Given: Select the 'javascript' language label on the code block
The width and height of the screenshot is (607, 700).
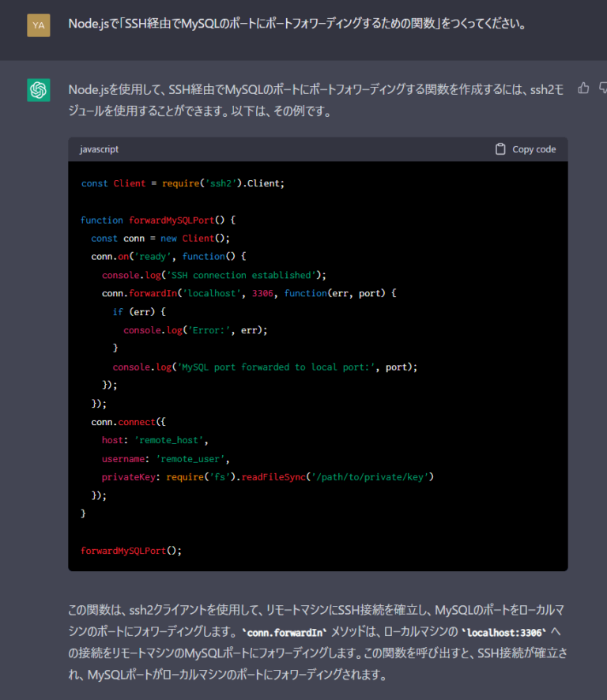Looking at the screenshot, I should tap(97, 149).
